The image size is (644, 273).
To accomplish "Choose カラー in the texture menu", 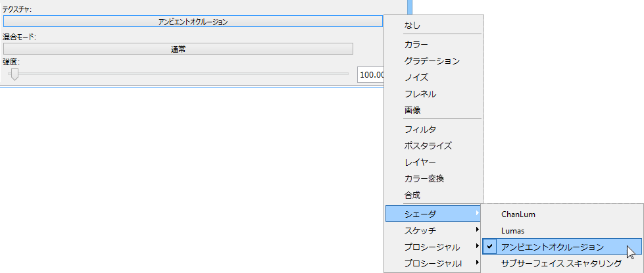I will pyautogui.click(x=433, y=44).
